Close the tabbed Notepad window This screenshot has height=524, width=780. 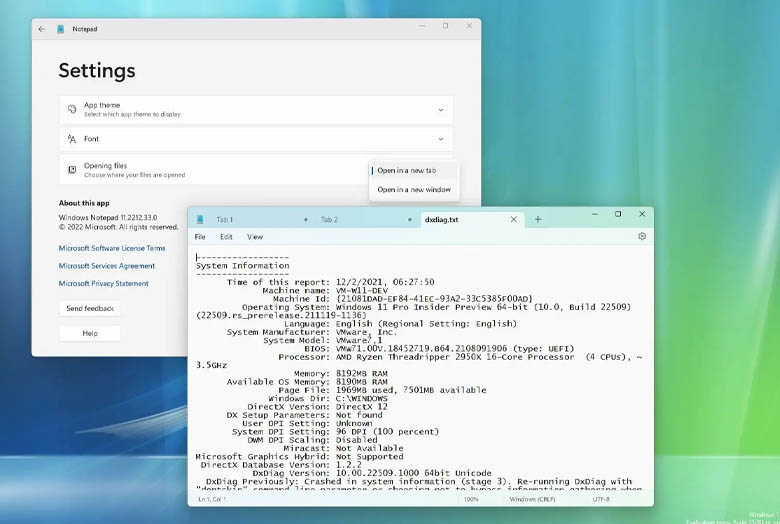642,214
